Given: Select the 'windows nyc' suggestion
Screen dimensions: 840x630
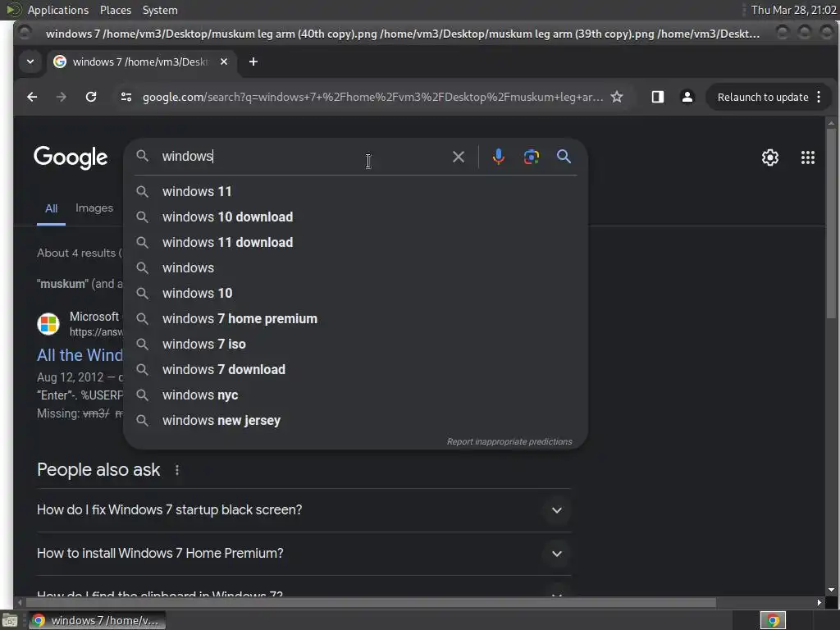Looking at the screenshot, I should (x=356, y=395).
